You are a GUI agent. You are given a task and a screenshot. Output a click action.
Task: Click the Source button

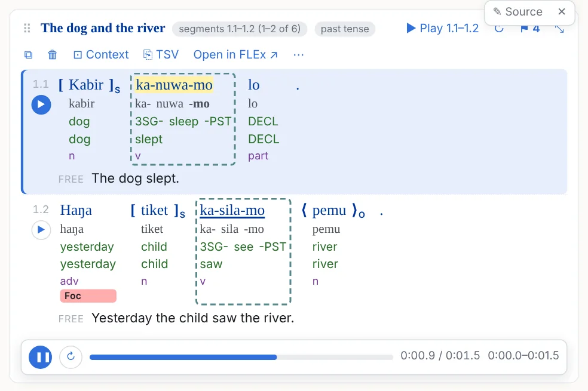click(x=518, y=11)
